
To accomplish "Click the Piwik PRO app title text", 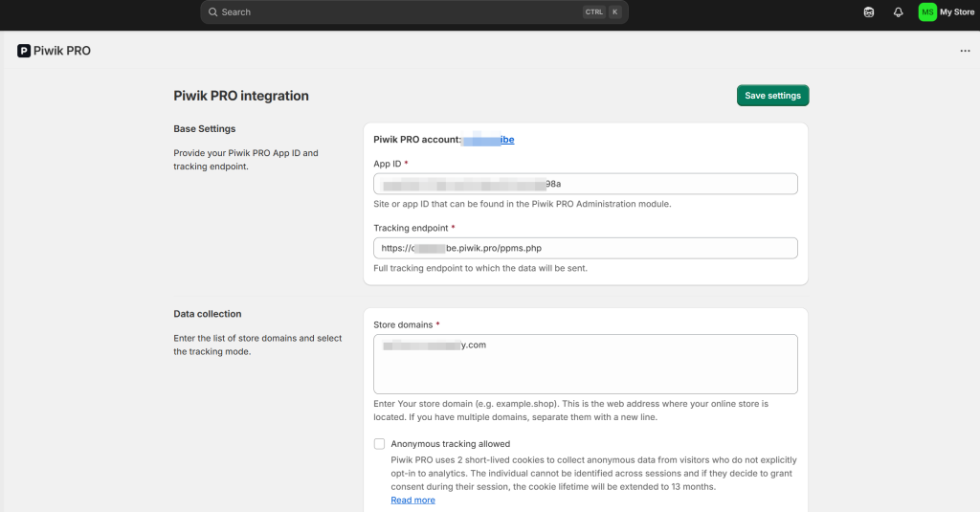I will [62, 51].
